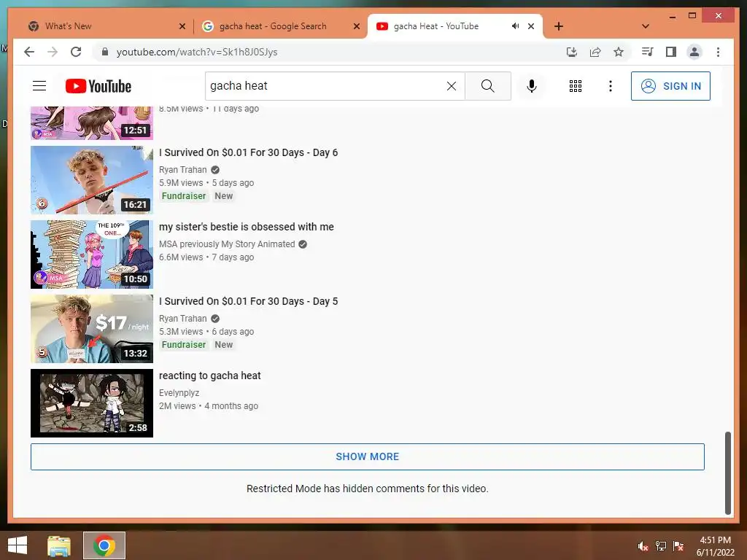Open reacting to gacha heat thumbnail
Image resolution: width=747 pixels, height=560 pixels.
tap(92, 402)
